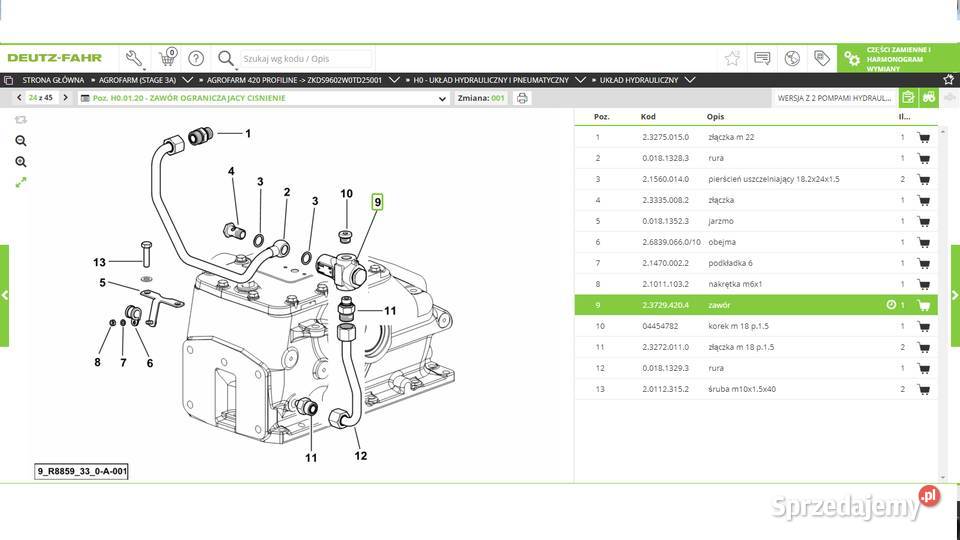Open CZĘŚCI ZAMIENNE I HARMONOGRAM WYMIANY section
This screenshot has height=540, width=960.
[x=895, y=58]
